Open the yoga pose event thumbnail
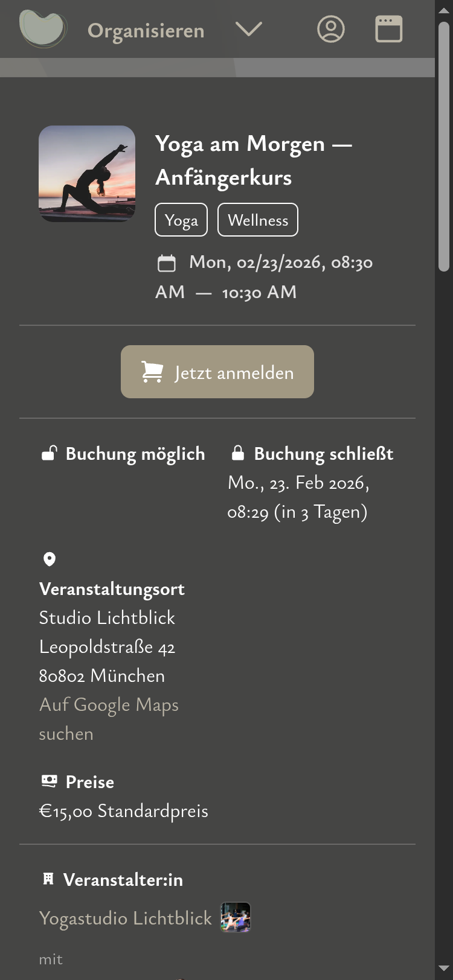453x980 pixels. [87, 174]
